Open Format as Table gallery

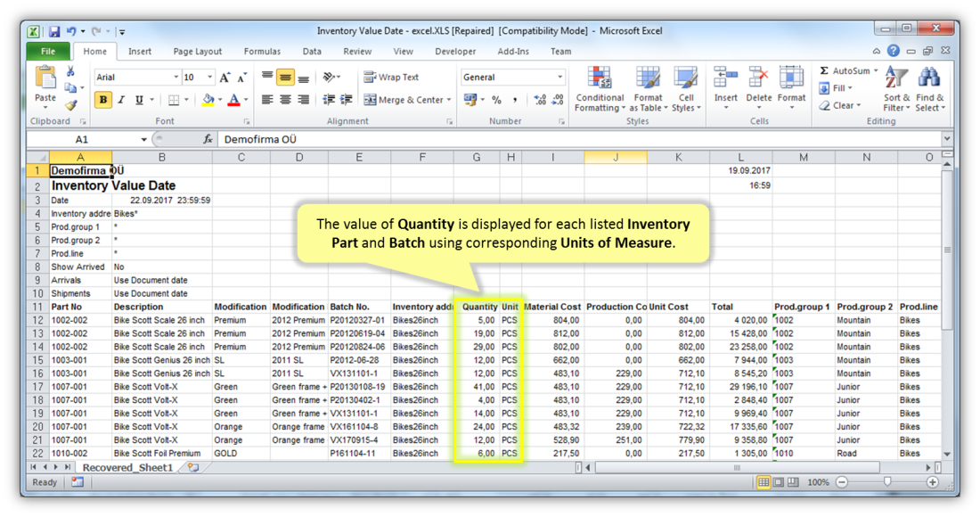(648, 89)
